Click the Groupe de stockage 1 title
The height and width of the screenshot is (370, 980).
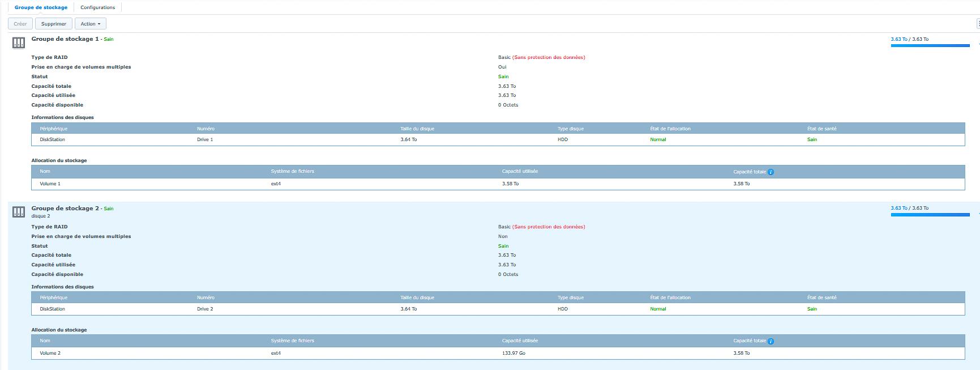point(65,39)
